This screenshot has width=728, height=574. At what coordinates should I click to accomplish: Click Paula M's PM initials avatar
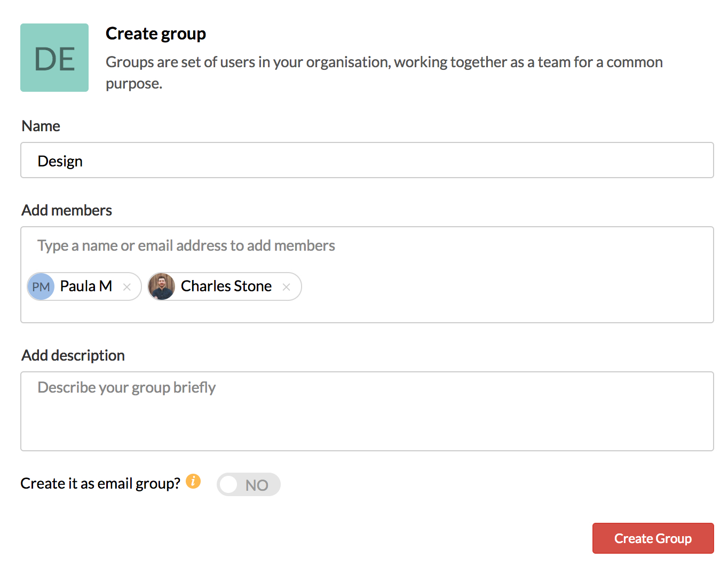[x=41, y=287]
